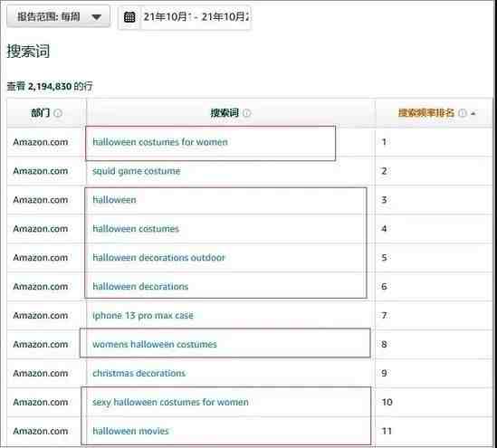The image size is (497, 448).
Task: Open 'sexy halloween costumes for women' link
Action: tap(170, 403)
